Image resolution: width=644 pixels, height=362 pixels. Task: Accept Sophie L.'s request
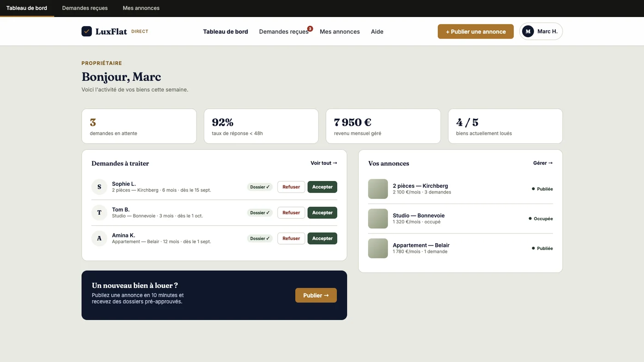(322, 187)
